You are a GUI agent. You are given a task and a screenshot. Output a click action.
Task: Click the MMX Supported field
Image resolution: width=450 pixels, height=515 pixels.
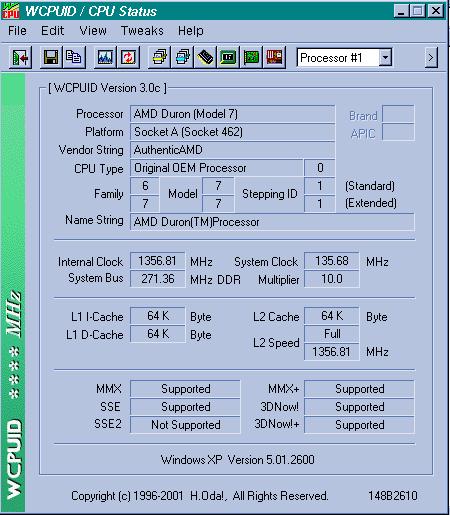[185, 389]
